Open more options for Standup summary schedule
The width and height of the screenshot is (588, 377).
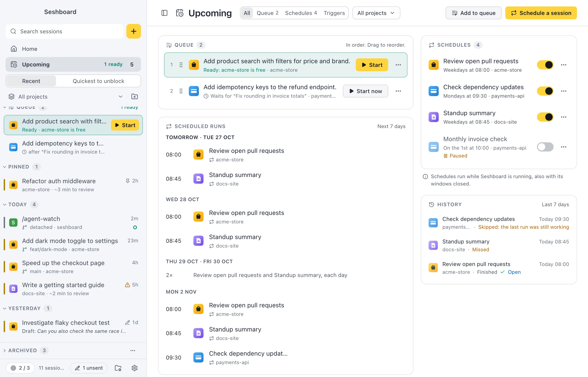tap(564, 117)
